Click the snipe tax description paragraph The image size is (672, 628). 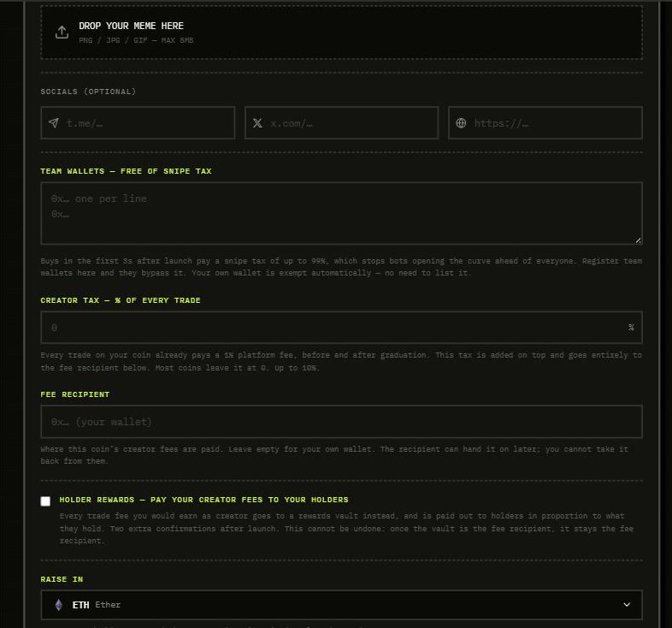pos(342,267)
